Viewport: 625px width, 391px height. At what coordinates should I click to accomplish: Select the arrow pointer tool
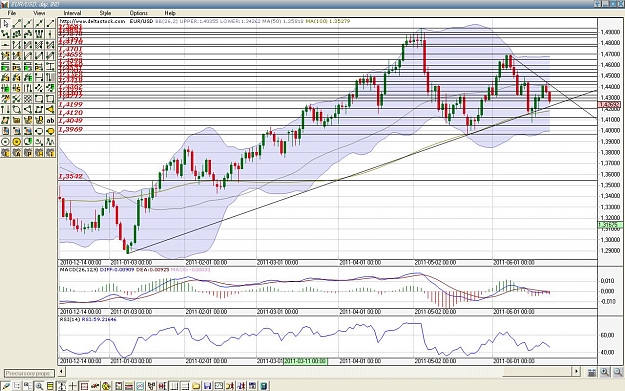click(x=5, y=24)
